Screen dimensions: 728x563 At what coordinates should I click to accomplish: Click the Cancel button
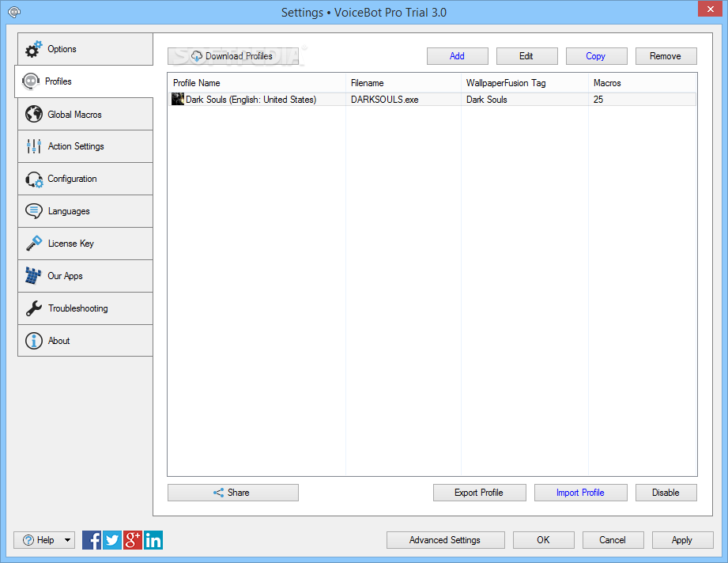click(x=613, y=540)
